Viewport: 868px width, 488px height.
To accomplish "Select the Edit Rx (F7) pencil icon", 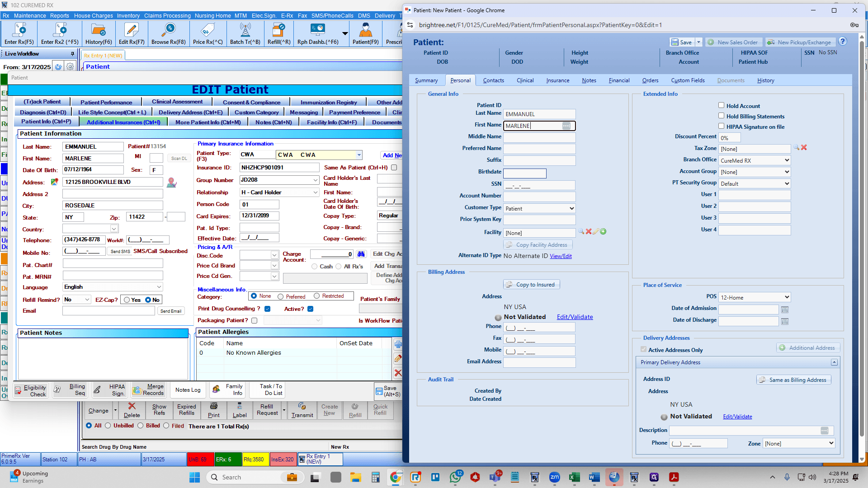I will [132, 30].
